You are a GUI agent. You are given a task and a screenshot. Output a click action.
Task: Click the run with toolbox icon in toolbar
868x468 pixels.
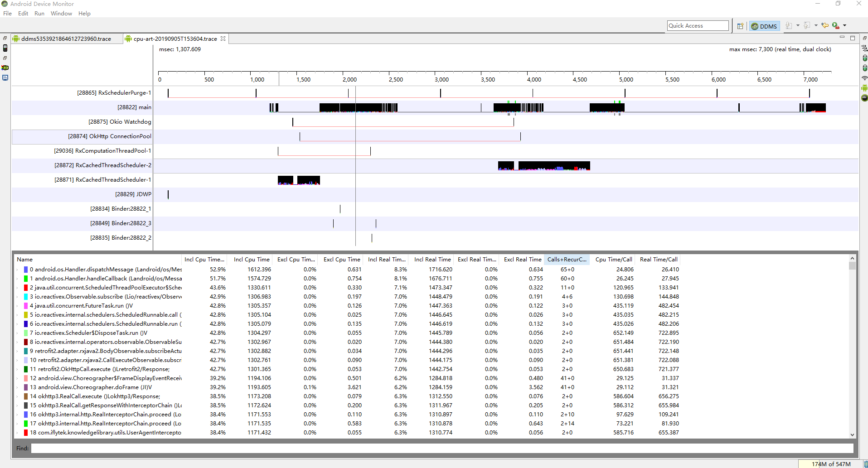(835, 26)
